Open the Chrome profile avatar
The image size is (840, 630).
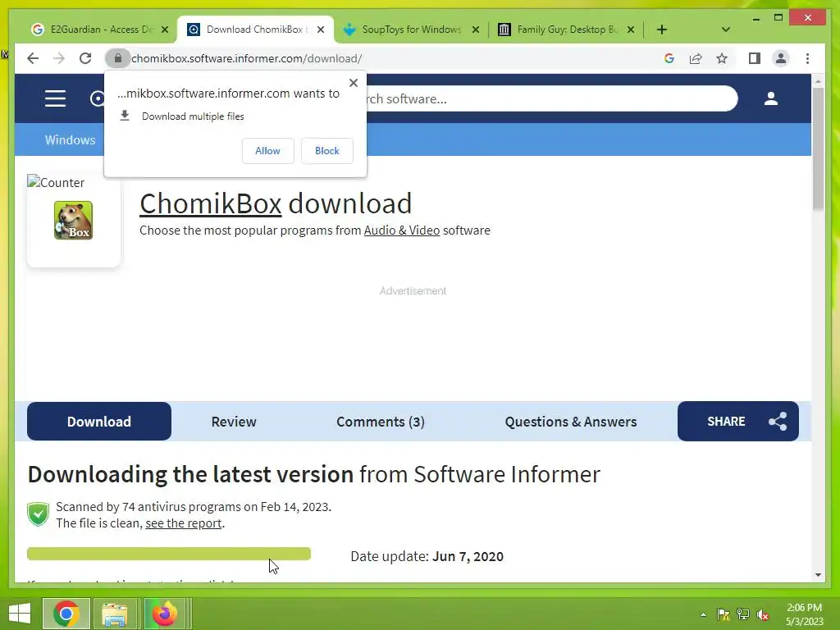point(781,58)
